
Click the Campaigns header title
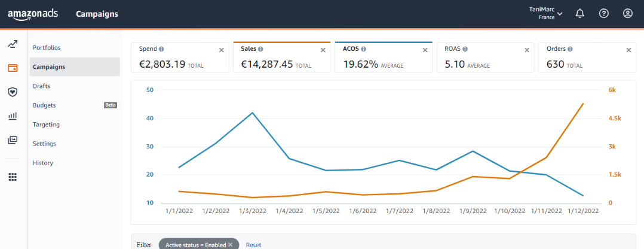point(97,14)
